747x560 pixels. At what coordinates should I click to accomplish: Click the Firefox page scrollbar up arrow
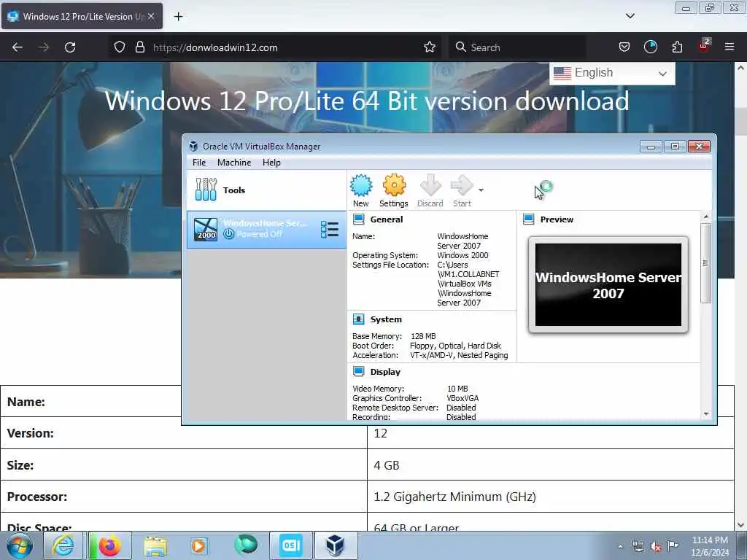coord(741,68)
